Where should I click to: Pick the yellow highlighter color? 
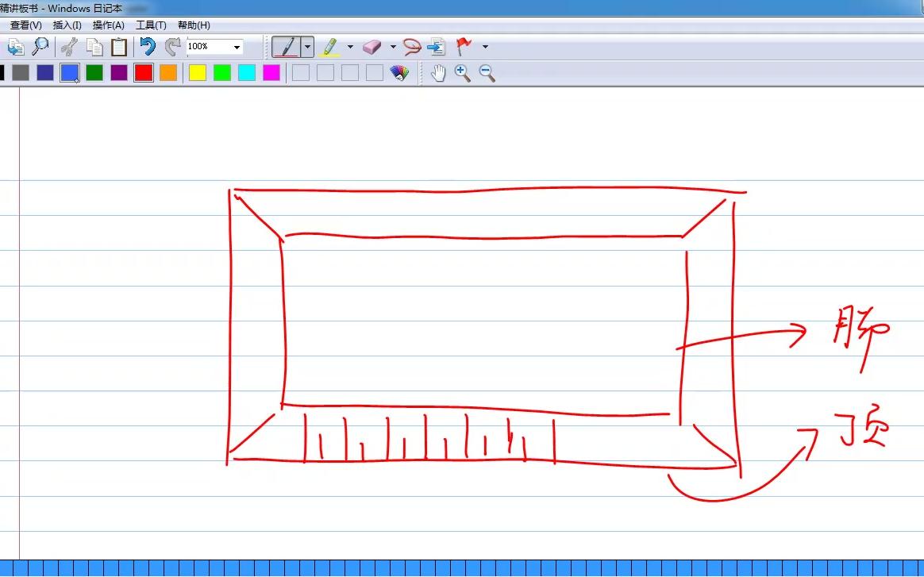[x=198, y=72]
